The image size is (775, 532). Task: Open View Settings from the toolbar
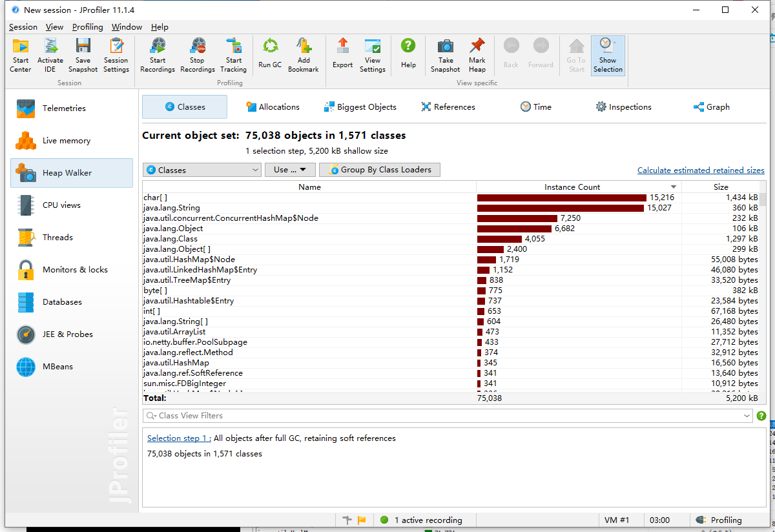373,56
